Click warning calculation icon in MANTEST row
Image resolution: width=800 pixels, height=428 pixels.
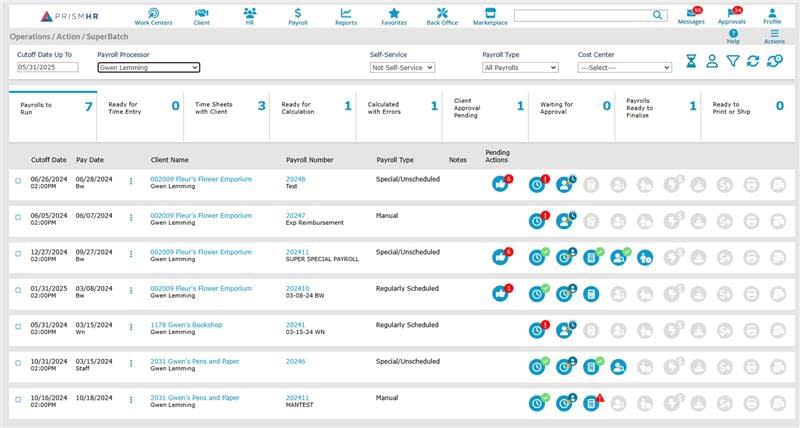591,402
